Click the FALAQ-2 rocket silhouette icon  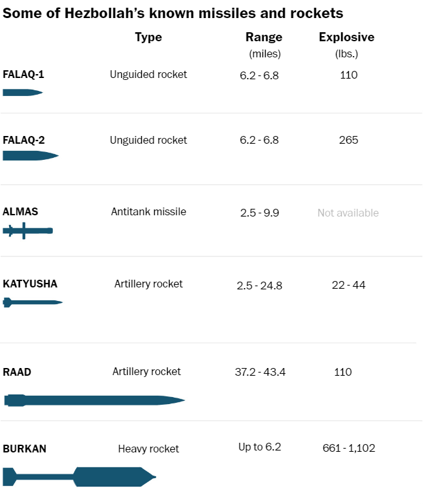[x=30, y=155]
